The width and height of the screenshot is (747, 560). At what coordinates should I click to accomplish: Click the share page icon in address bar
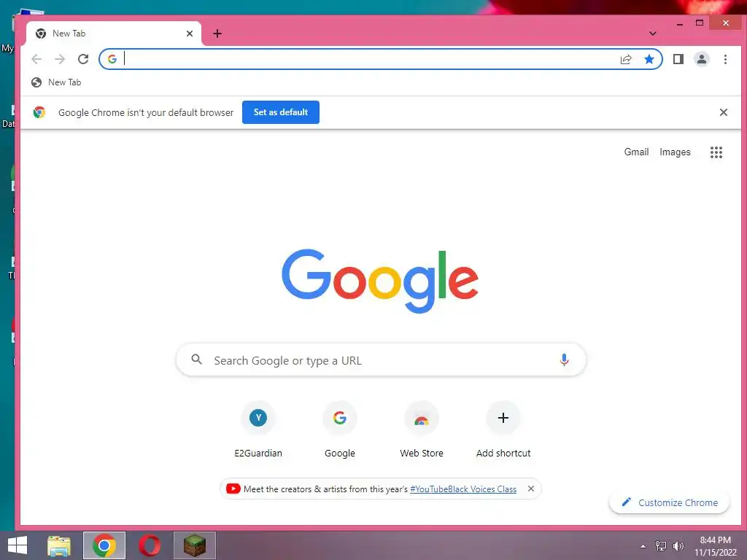point(625,59)
